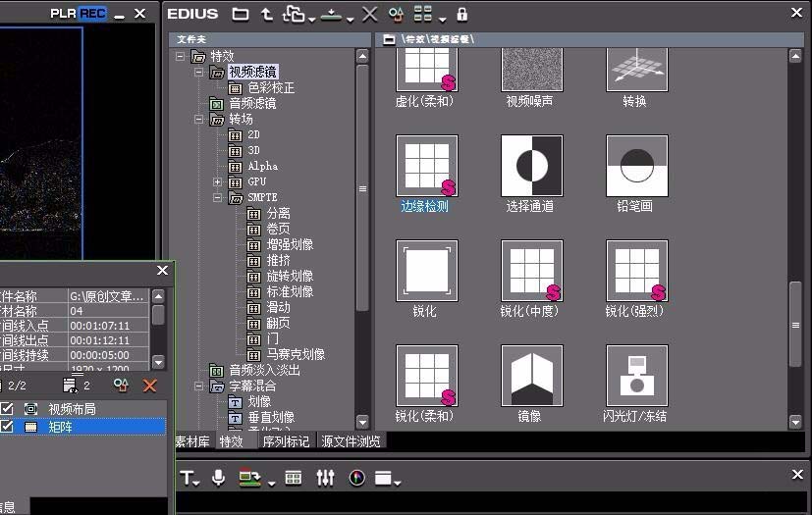Collapse the 特效 root tree node

(180, 56)
